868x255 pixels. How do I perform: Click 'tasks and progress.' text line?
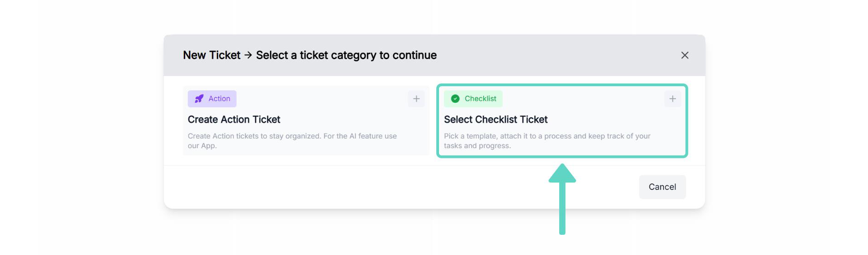[x=477, y=146]
